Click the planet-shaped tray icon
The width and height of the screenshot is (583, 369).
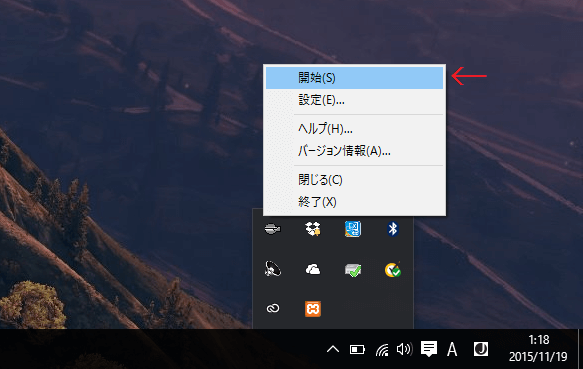[273, 229]
